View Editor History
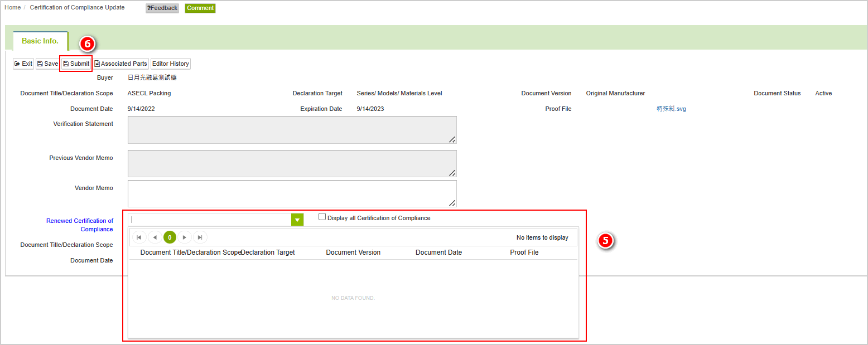Screen dimensions: 868x345 171,64
